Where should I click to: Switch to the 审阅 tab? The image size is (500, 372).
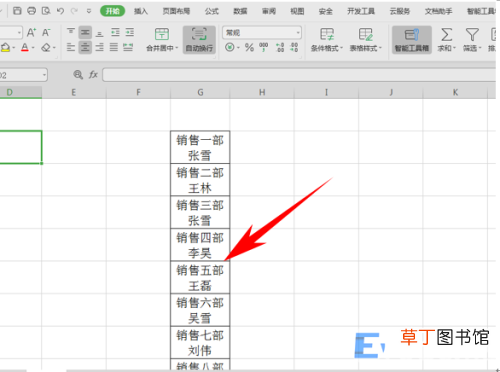point(269,11)
